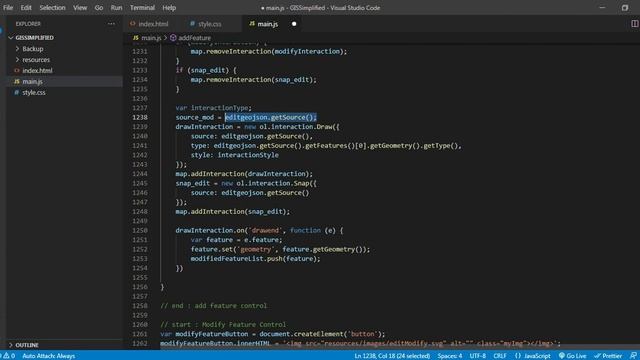
Task: Change the Spaces: 4 indentation setting
Action: point(450,356)
